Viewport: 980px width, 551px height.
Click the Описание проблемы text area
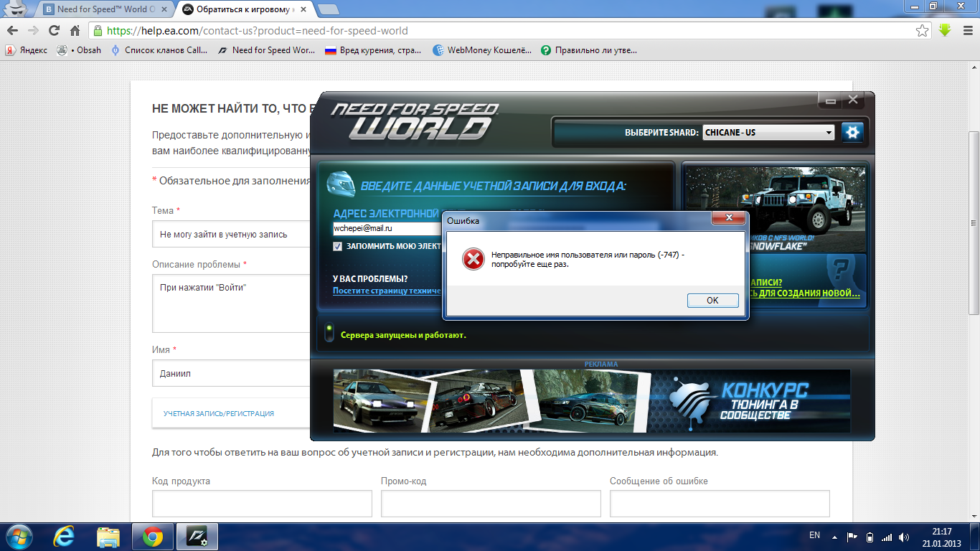pos(231,303)
